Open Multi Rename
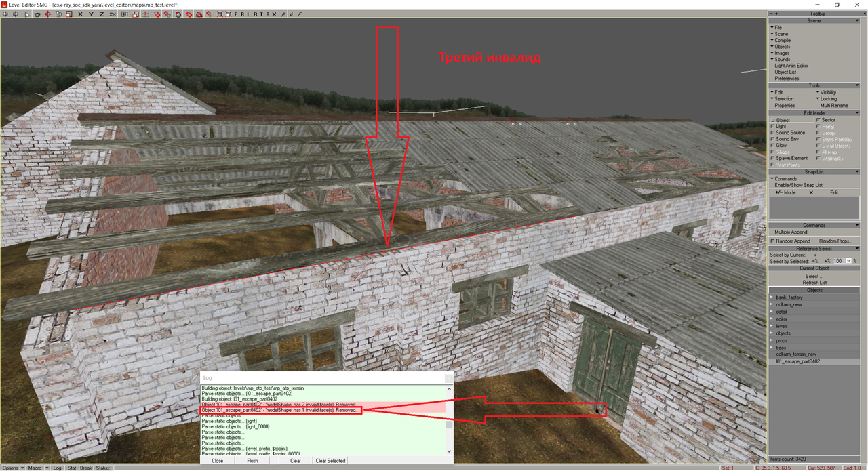Image resolution: width=868 pixels, height=471 pixels. 834,106
